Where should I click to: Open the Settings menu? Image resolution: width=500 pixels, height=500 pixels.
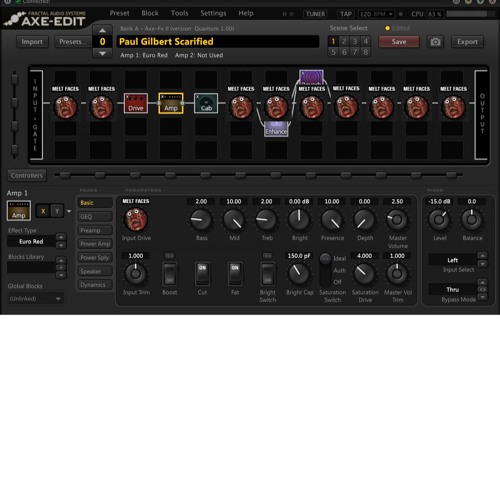[x=213, y=13]
